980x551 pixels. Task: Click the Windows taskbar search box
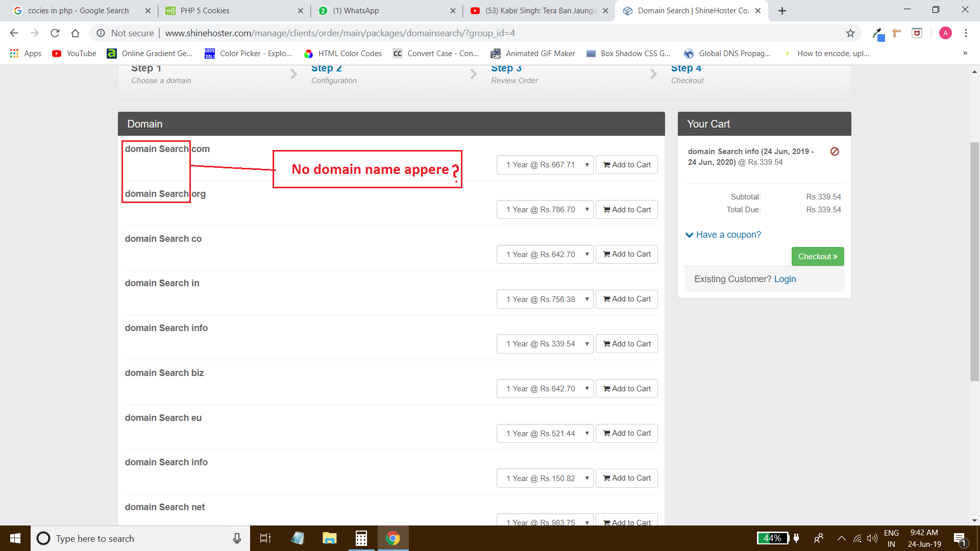point(140,538)
